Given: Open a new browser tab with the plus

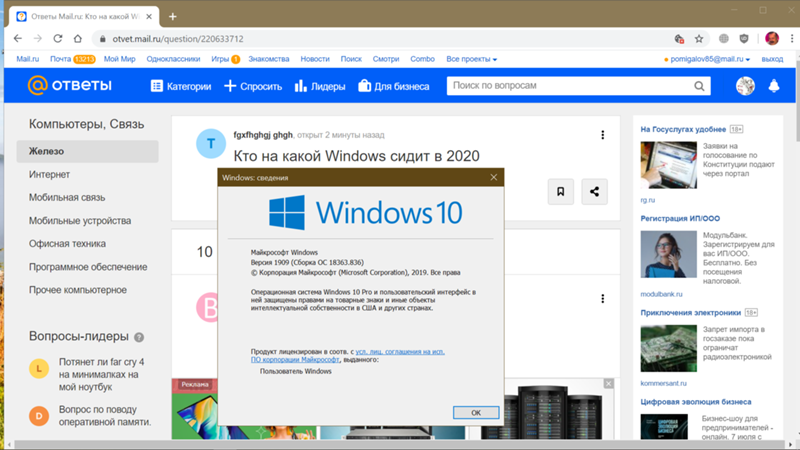Looking at the screenshot, I should [173, 17].
